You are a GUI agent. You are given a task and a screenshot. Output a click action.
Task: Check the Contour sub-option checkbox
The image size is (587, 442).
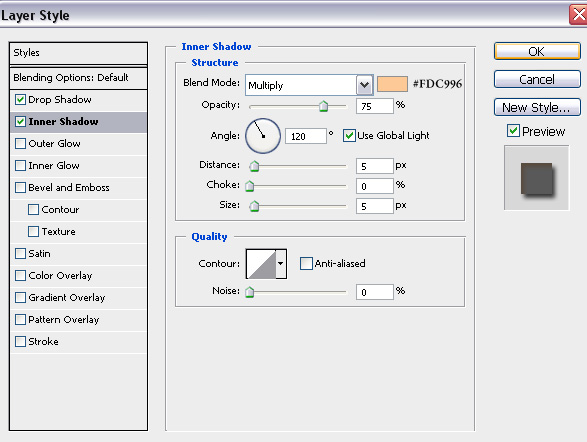(33, 210)
